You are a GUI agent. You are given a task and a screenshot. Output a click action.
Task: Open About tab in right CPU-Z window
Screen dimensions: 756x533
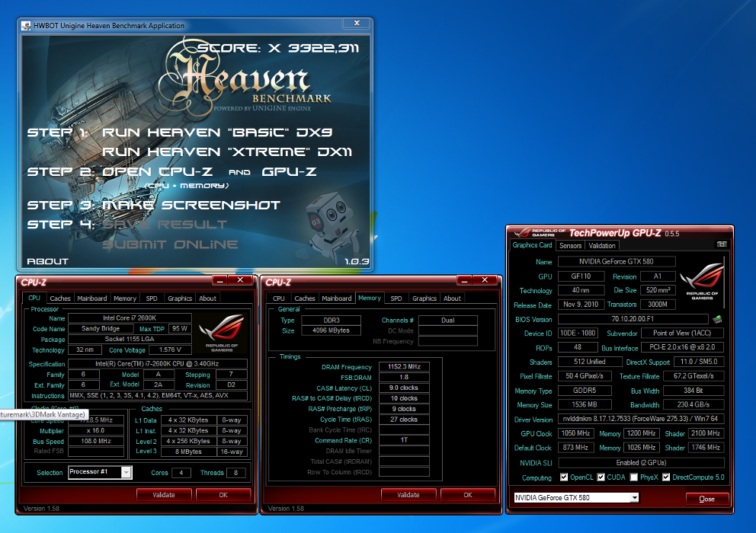point(452,298)
